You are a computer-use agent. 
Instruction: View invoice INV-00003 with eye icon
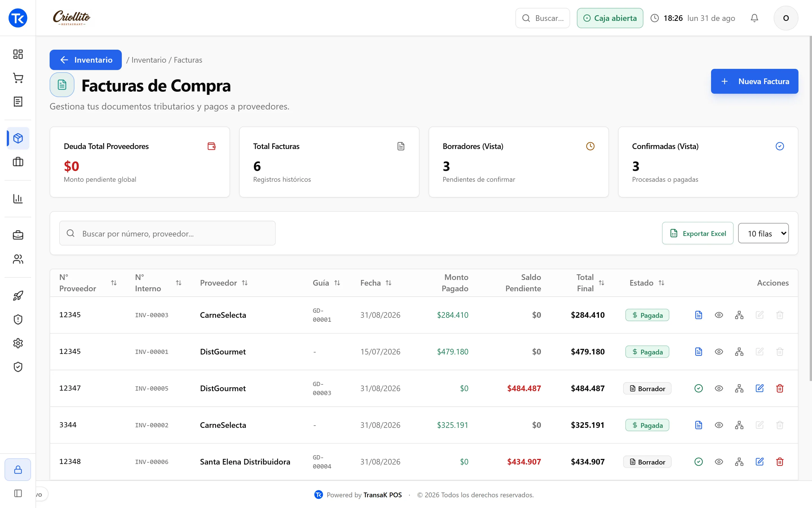coord(719,315)
